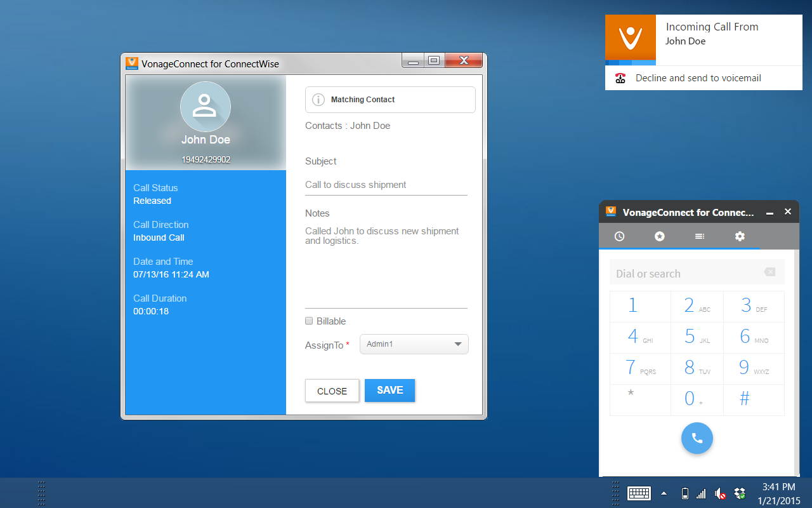Image resolution: width=812 pixels, height=508 pixels.
Task: Enable the Billable checkbox
Action: tap(309, 321)
